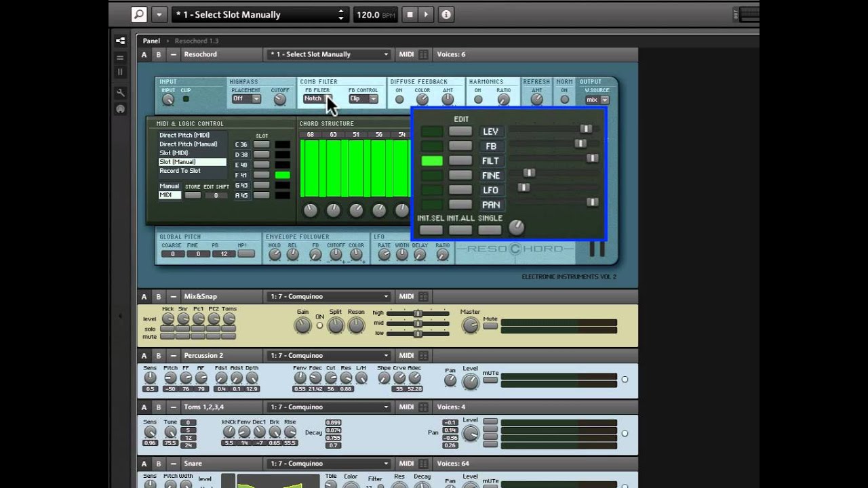Stop playback with the square stop button
Viewport: 868px width, 488px height.
[410, 14]
